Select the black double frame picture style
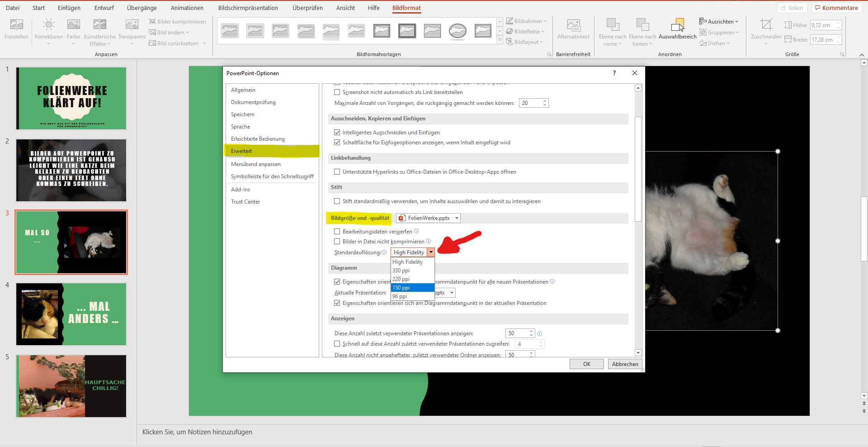Screen dimensions: 868x447 [x=407, y=31]
